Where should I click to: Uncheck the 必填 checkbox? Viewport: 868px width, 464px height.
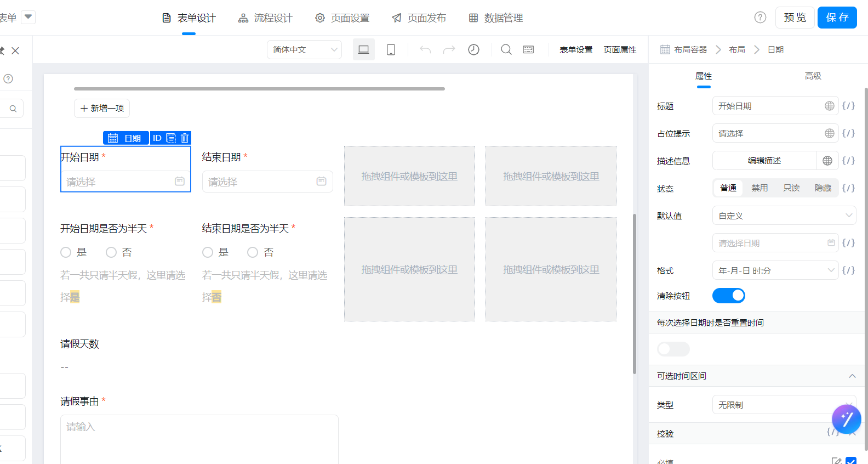tap(851, 461)
